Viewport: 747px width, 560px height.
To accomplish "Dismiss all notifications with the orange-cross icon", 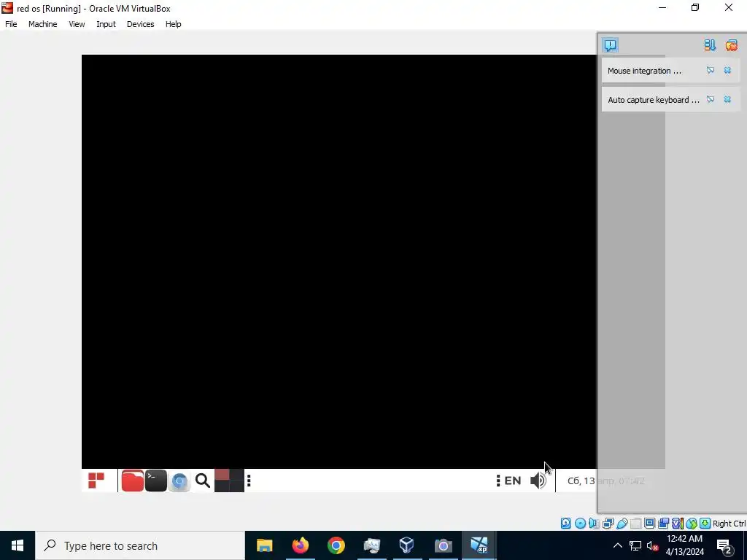I will (731, 44).
